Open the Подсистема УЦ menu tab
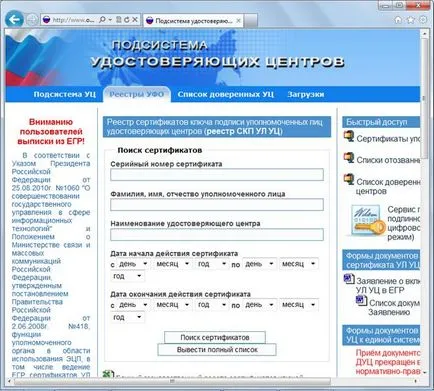 tap(64, 94)
